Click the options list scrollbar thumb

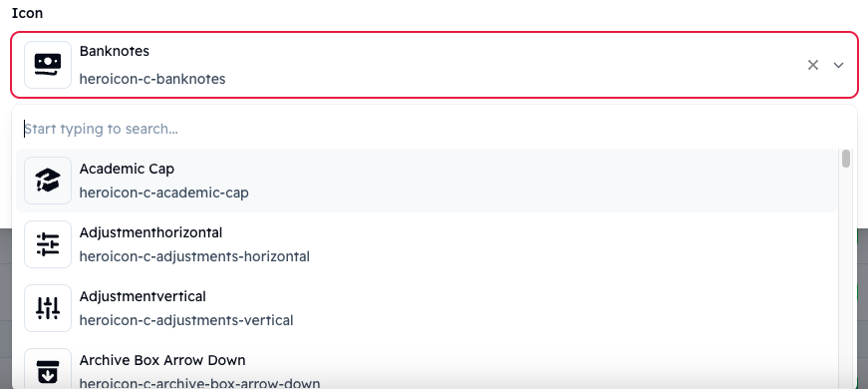pos(846,158)
